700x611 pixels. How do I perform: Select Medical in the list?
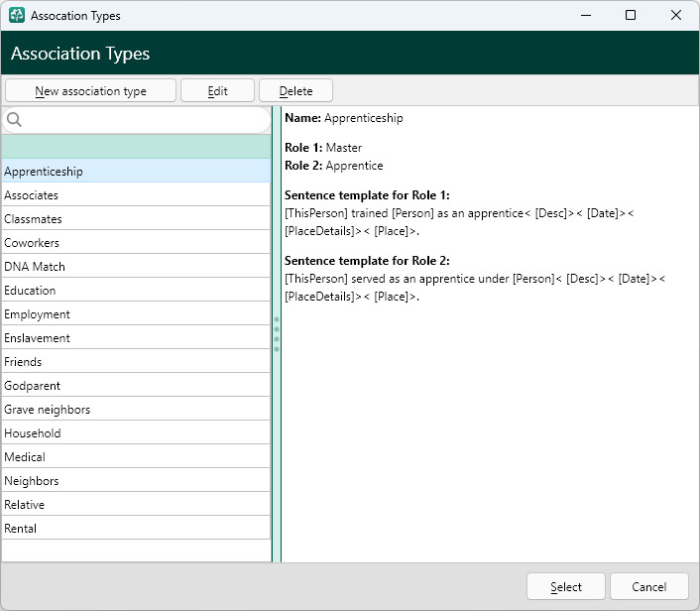click(136, 457)
